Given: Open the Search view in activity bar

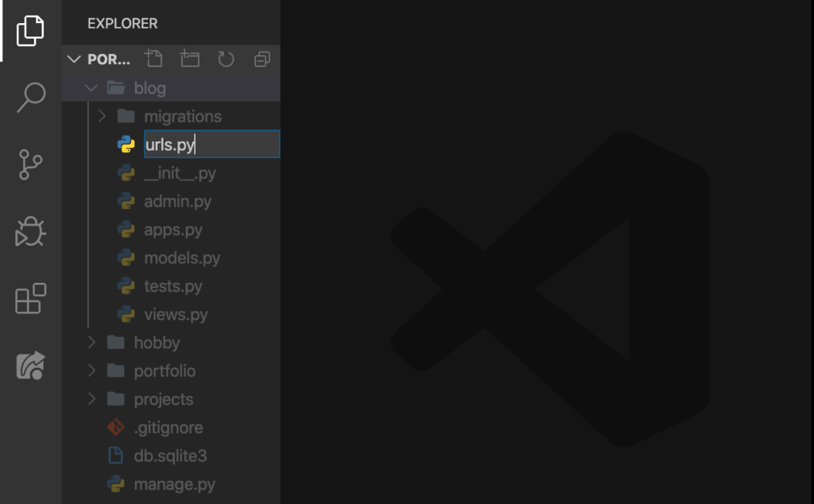Looking at the screenshot, I should 31,97.
